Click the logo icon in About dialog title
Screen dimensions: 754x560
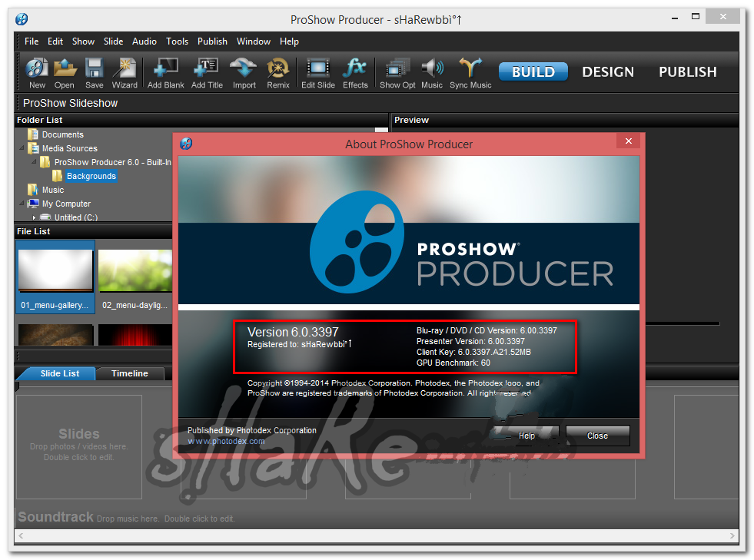tap(186, 144)
